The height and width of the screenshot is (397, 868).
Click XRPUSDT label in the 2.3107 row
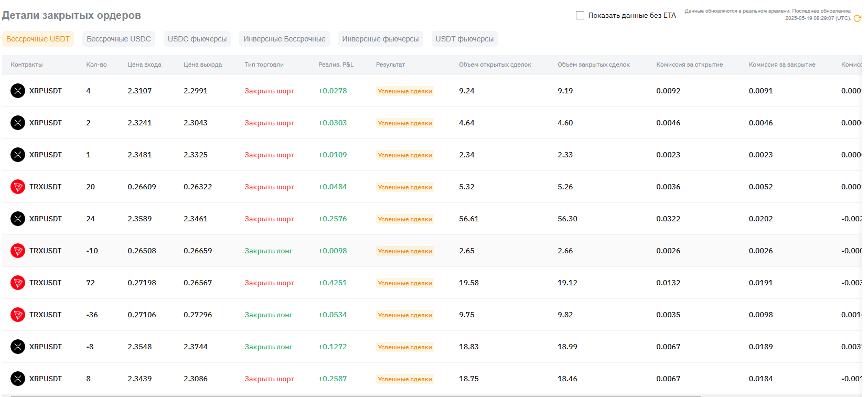46,91
